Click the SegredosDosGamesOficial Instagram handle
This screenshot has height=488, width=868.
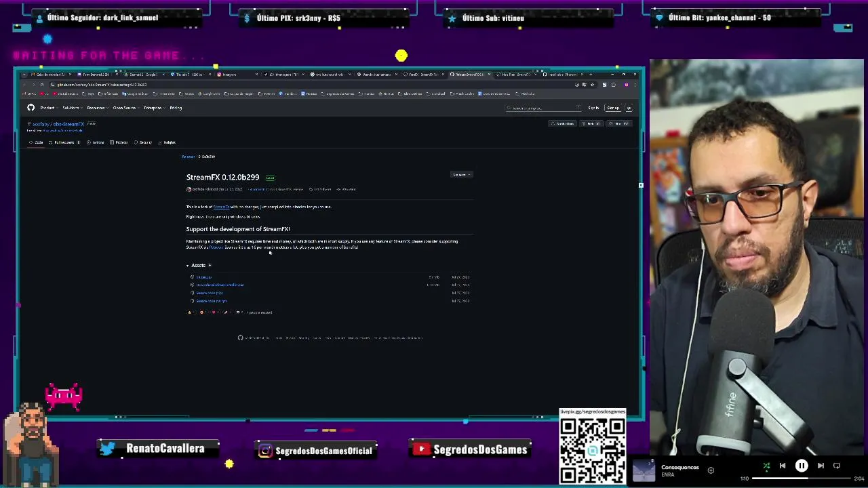(323, 451)
